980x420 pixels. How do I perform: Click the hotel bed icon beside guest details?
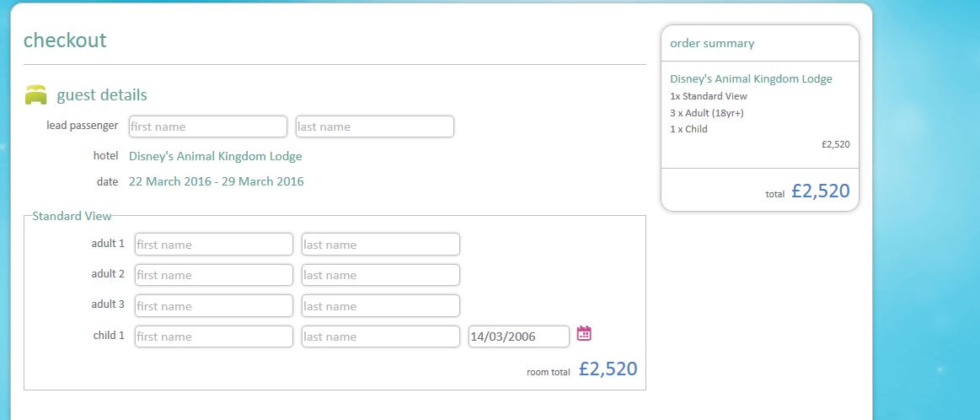point(35,95)
